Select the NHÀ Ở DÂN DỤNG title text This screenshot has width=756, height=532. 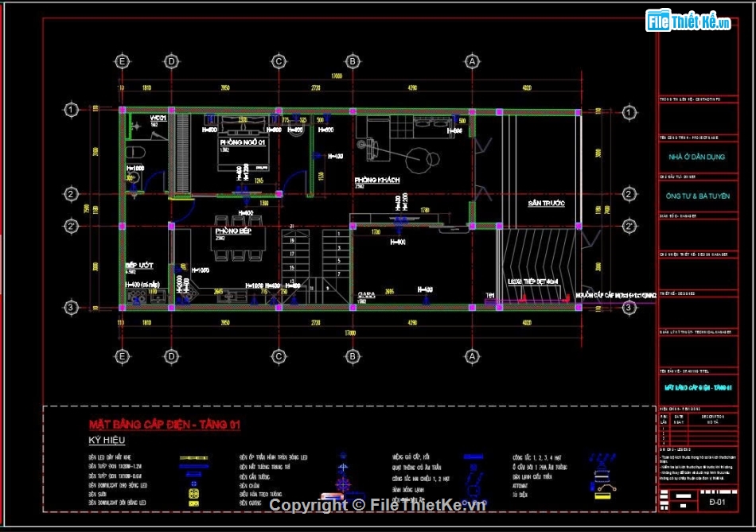pos(696,157)
